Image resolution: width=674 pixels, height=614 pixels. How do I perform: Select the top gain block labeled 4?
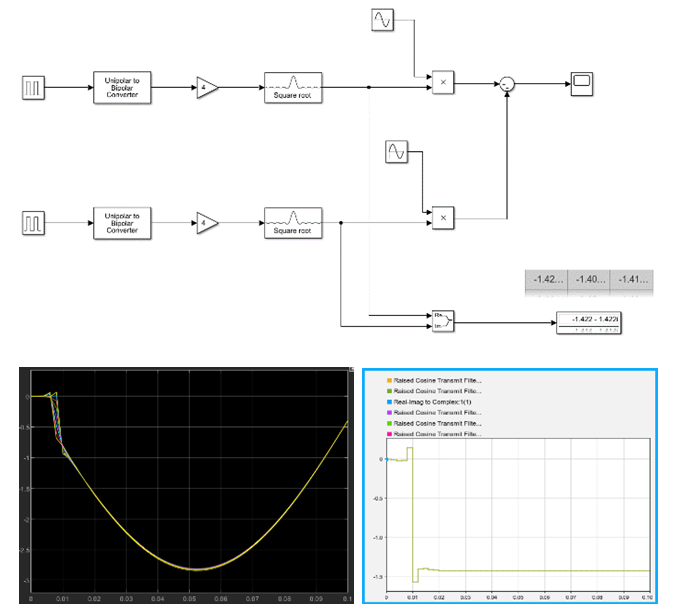[207, 88]
